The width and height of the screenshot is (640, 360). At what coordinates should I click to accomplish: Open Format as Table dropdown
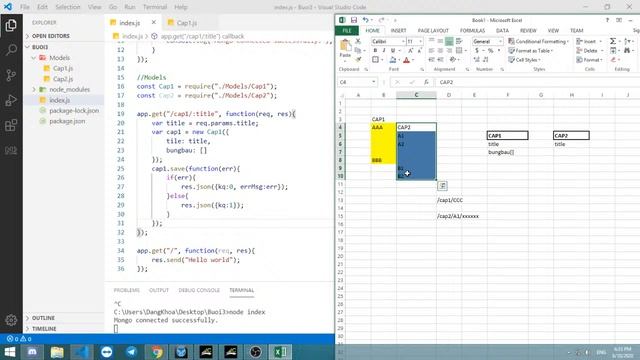point(531,51)
